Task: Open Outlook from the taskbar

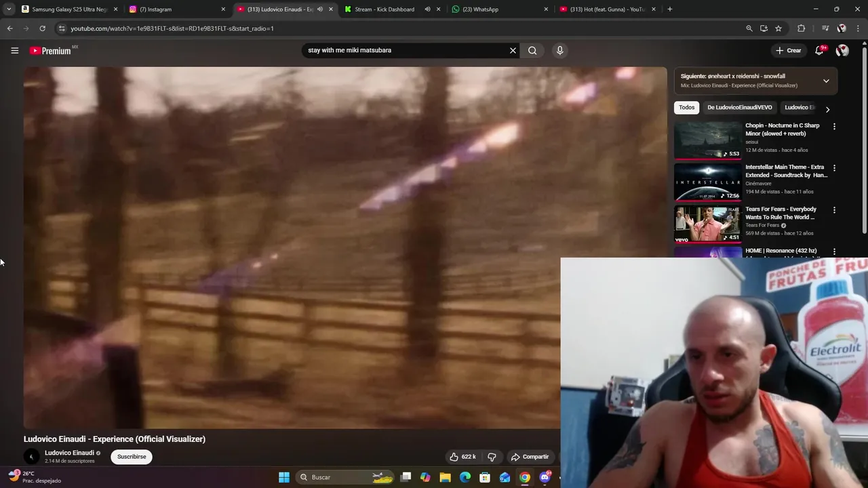Action: click(505, 477)
